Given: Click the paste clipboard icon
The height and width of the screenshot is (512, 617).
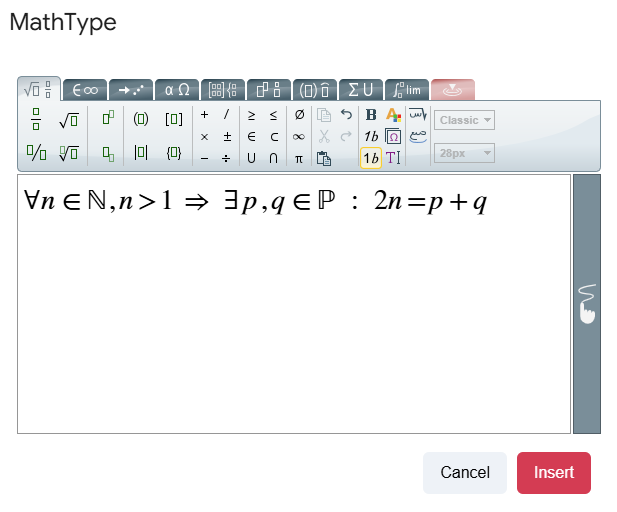Looking at the screenshot, I should pos(323,158).
